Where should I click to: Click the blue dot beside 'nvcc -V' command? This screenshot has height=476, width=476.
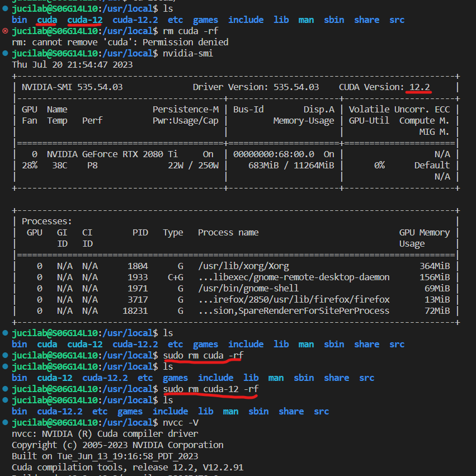[5, 422]
